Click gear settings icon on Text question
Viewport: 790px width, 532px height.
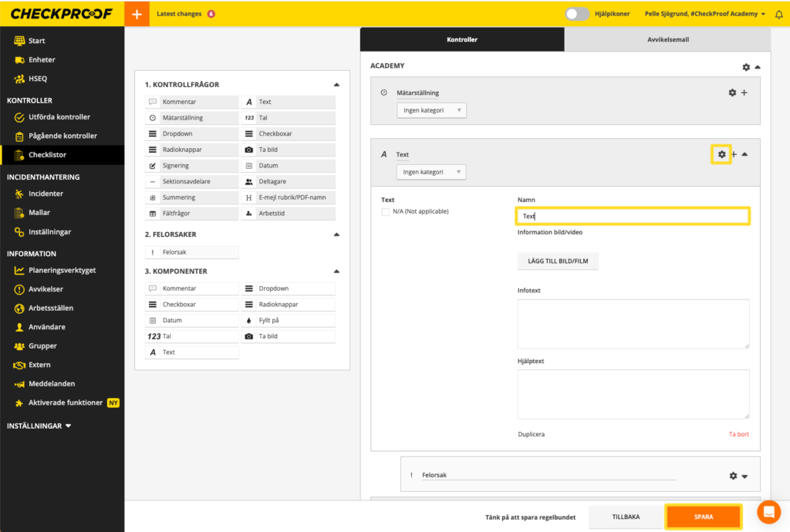(x=721, y=154)
